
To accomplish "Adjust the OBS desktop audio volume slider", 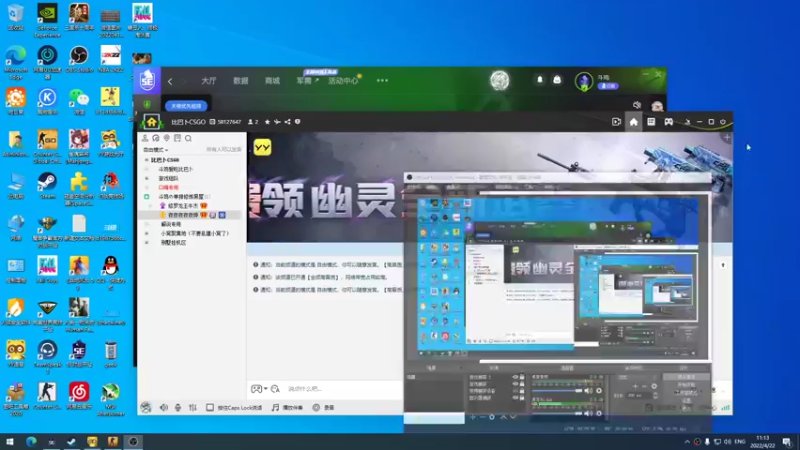I will coord(557,391).
